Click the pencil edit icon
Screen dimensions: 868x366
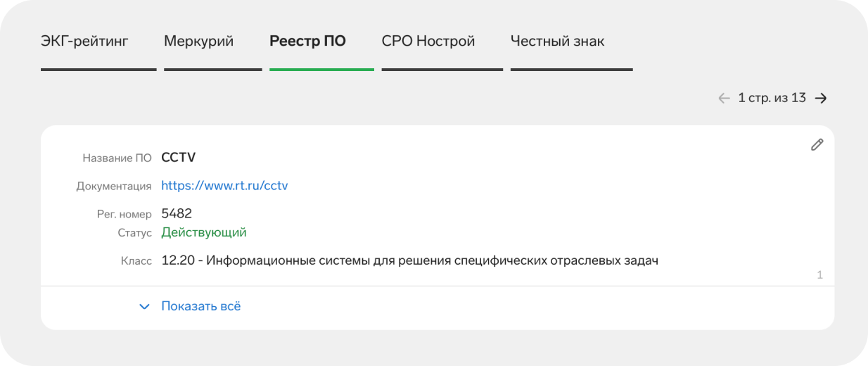pos(817,145)
